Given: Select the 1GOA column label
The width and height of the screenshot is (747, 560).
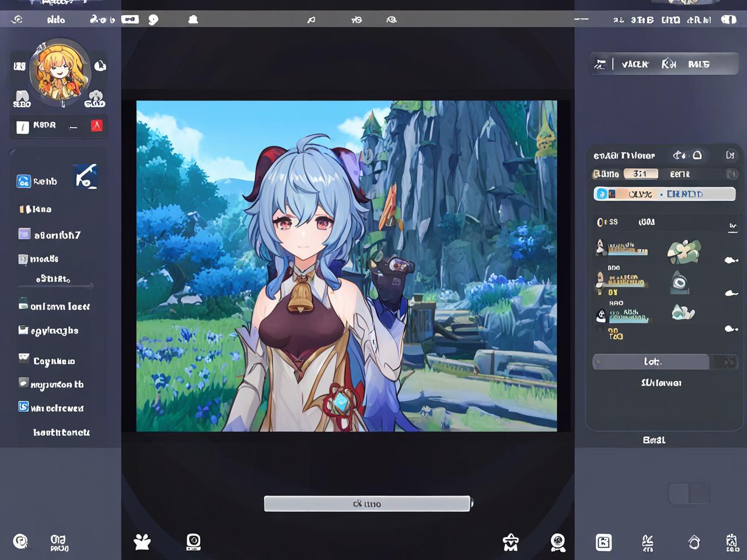Looking at the screenshot, I should pos(647,222).
